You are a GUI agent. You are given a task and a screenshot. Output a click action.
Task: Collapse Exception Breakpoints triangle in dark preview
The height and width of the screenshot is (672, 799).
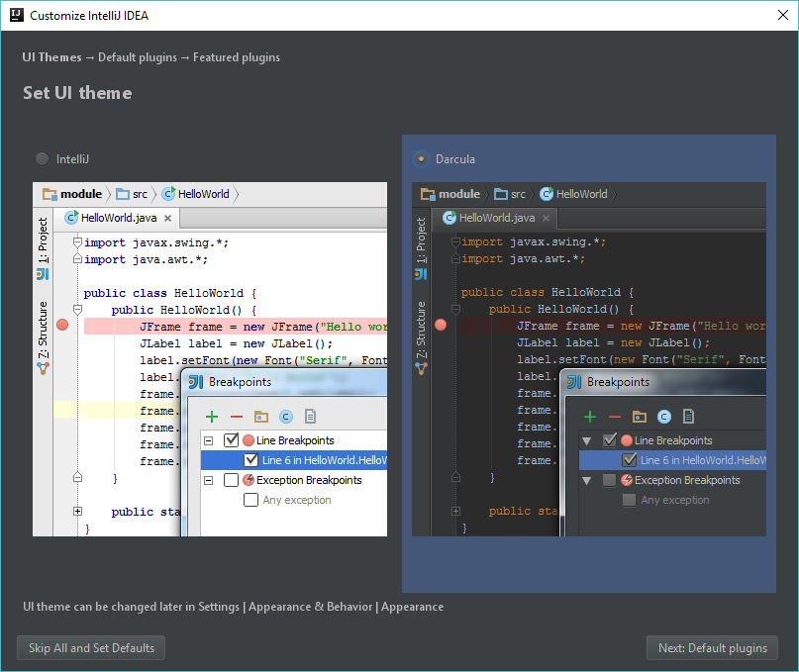(586, 480)
